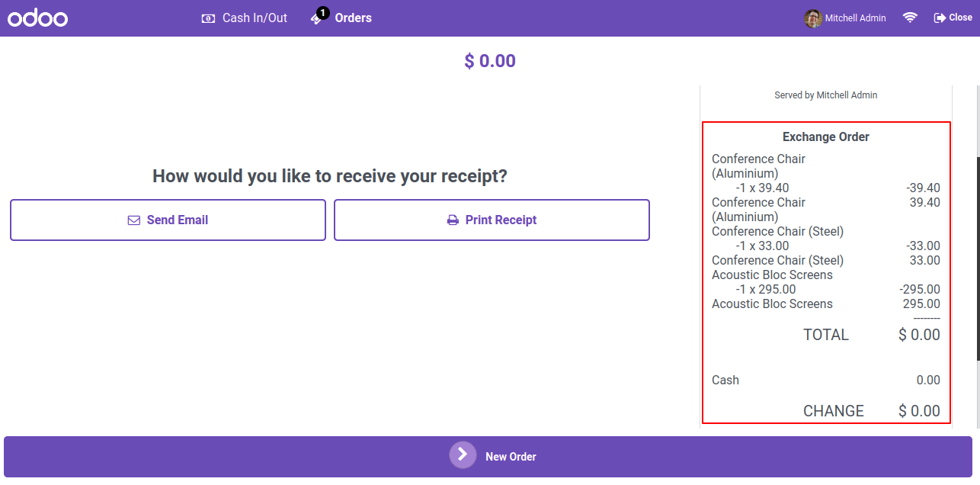Click the Odoo logo
This screenshot has width=980, height=485.
click(38, 18)
